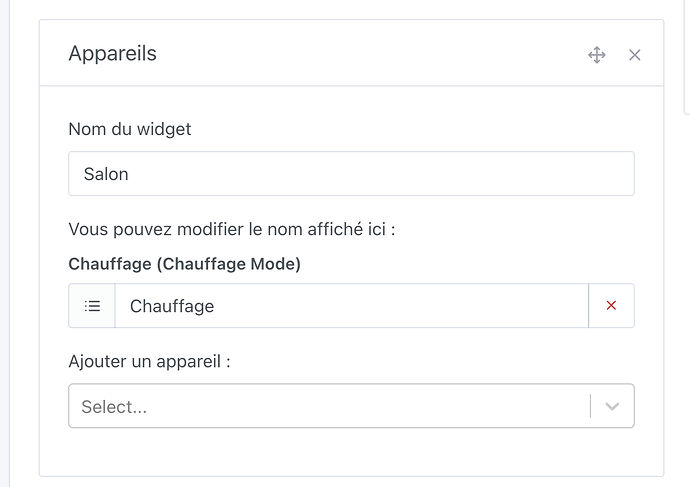The image size is (690, 487).
Task: Expand the device dropdown chevron arrow
Action: [x=613, y=407]
